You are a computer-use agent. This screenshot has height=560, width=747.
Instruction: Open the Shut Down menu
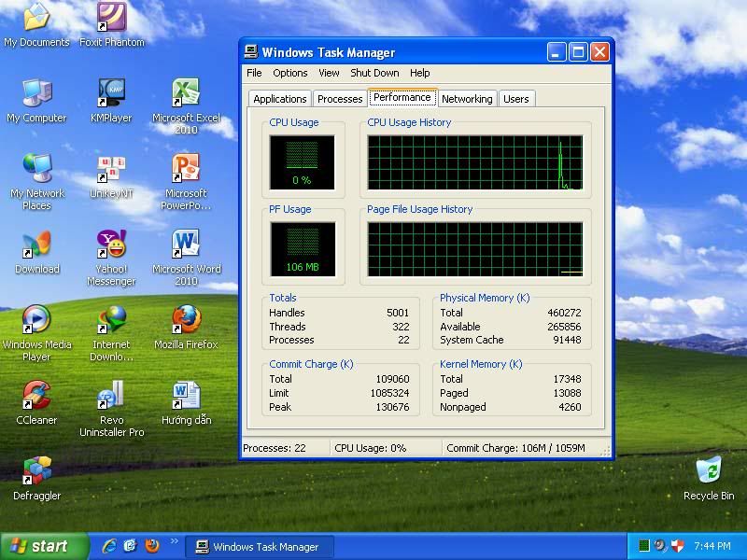[374, 73]
